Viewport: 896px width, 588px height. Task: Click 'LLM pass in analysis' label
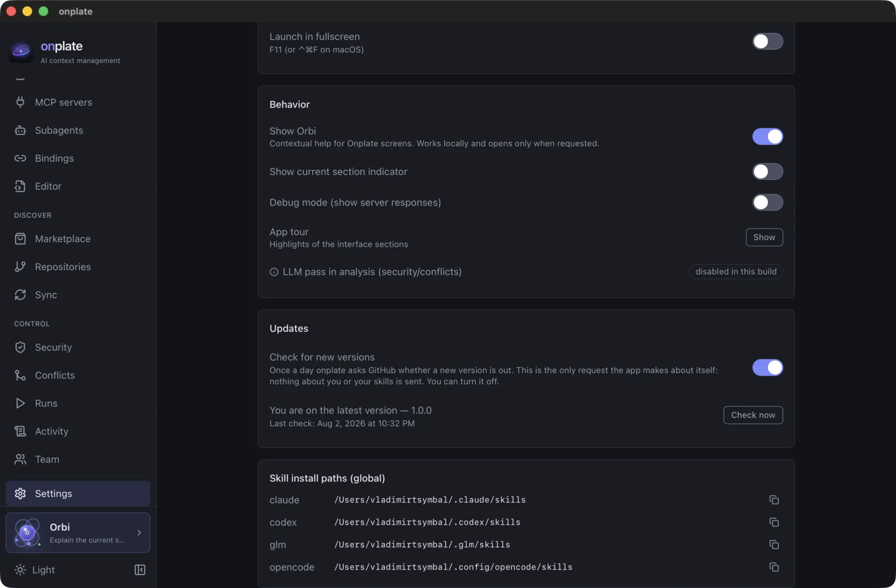point(372,272)
